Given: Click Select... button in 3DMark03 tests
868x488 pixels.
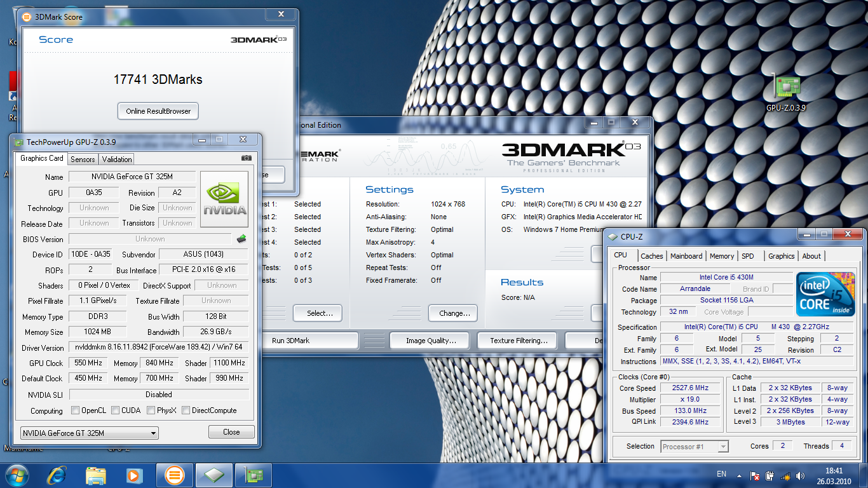Looking at the screenshot, I should coord(317,313).
